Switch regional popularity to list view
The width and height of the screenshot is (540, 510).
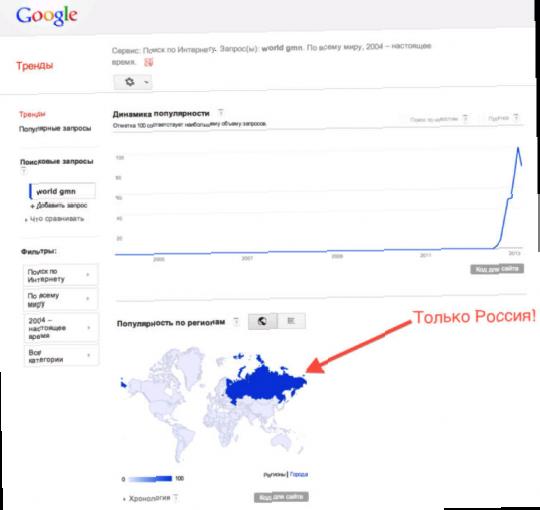tap(291, 321)
